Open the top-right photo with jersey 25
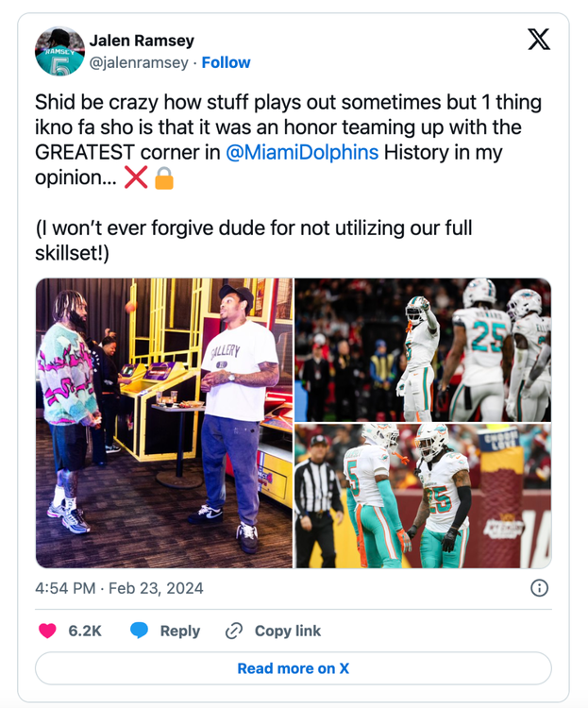 tap(422, 349)
